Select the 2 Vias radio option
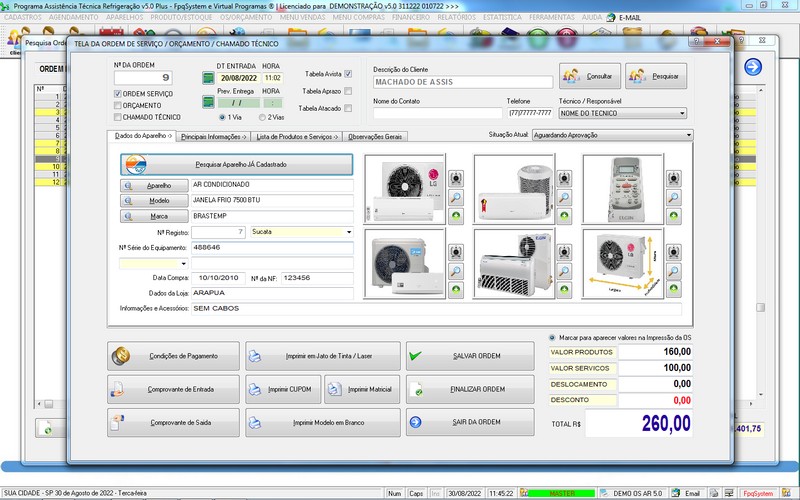The image size is (800, 500). [x=260, y=117]
